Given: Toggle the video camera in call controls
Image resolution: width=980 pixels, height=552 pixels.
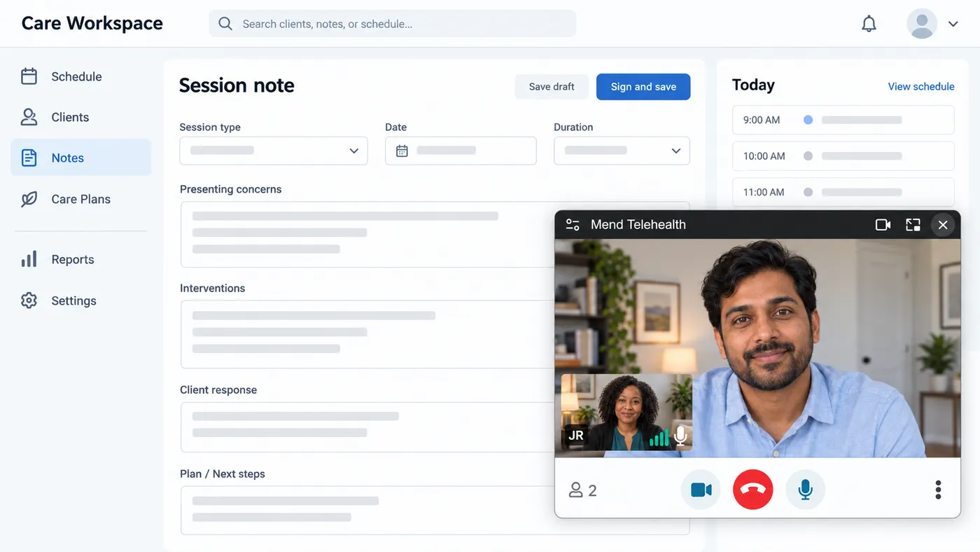Looking at the screenshot, I should pyautogui.click(x=701, y=490).
